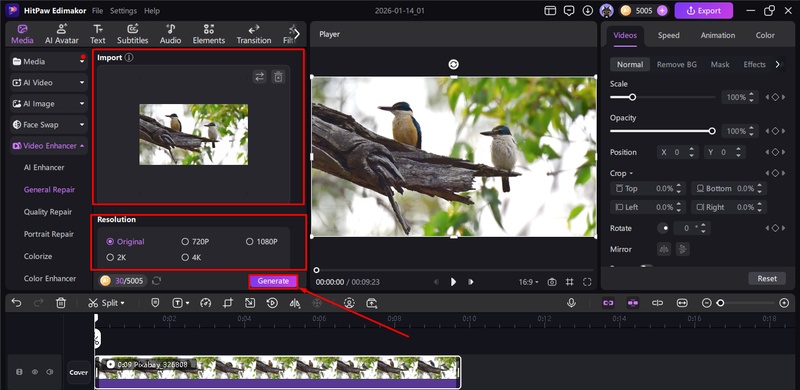Image resolution: width=800 pixels, height=390 pixels.
Task: Enter fullscreen preview in the player
Action: coord(587,282)
